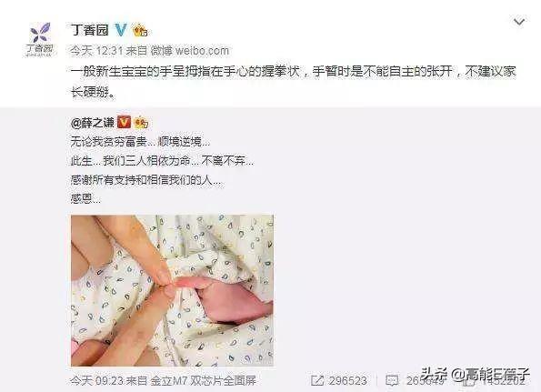Click the repost icon beside 296523
The height and width of the screenshot is (392, 541).
tap(317, 380)
